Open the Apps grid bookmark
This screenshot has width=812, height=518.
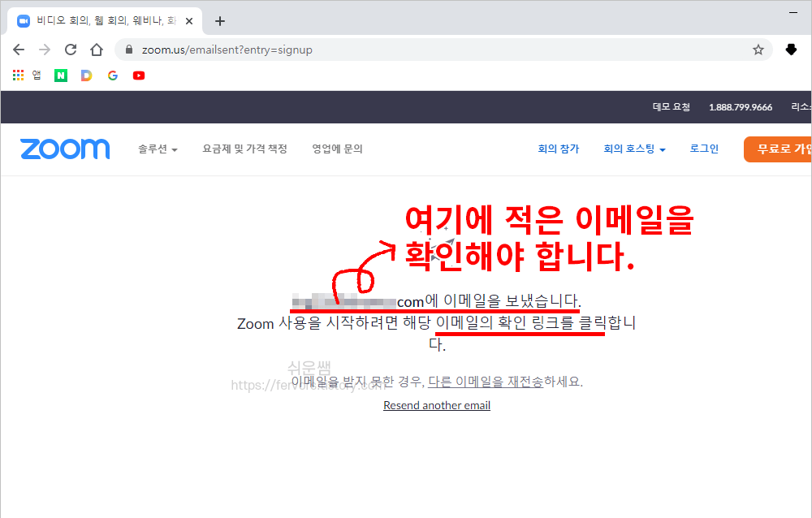pos(19,76)
